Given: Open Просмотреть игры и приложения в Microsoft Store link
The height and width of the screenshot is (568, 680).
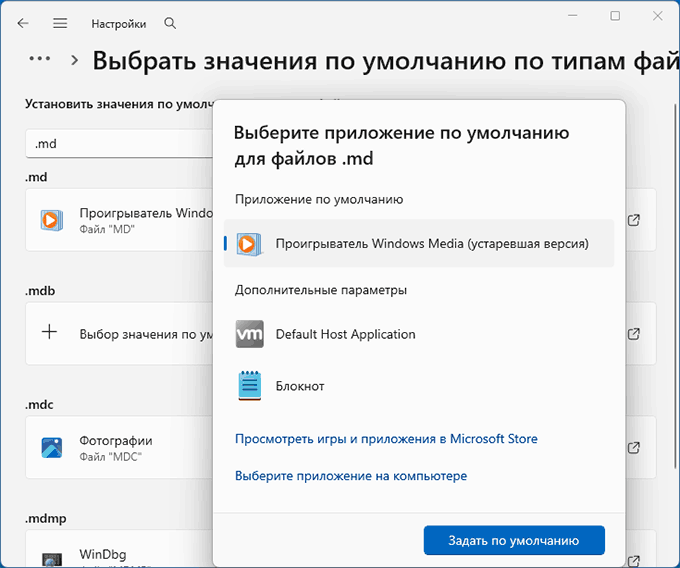Looking at the screenshot, I should 386,439.
